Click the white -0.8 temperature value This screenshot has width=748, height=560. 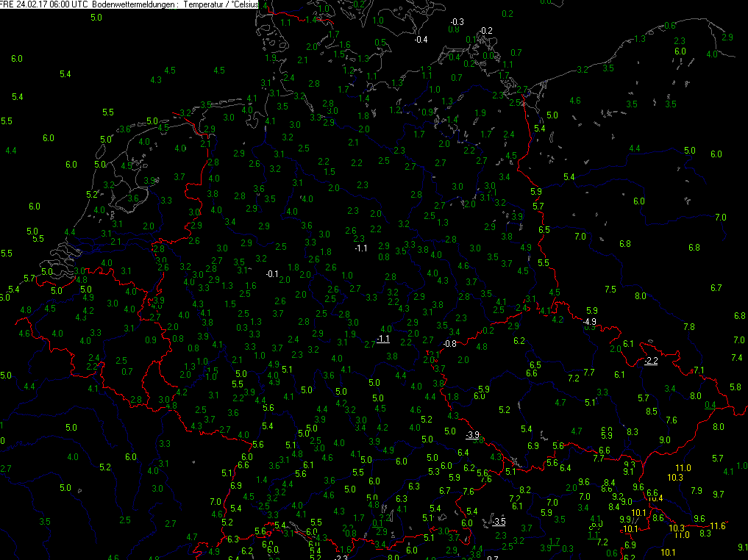(450, 343)
